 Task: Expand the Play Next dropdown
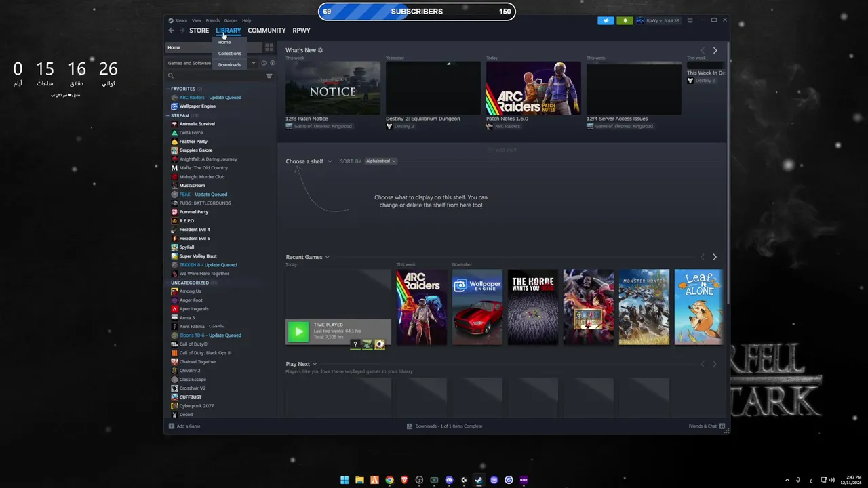coord(301,364)
